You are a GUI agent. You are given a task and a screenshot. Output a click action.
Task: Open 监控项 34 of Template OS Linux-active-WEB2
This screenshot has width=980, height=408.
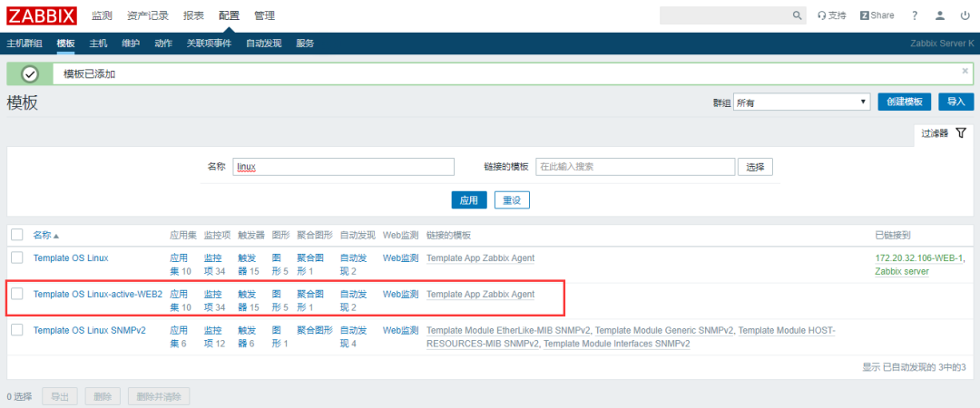(214, 300)
